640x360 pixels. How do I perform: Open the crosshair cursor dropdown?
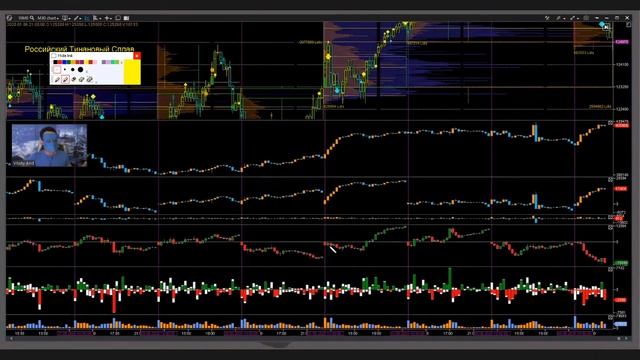coord(108,18)
